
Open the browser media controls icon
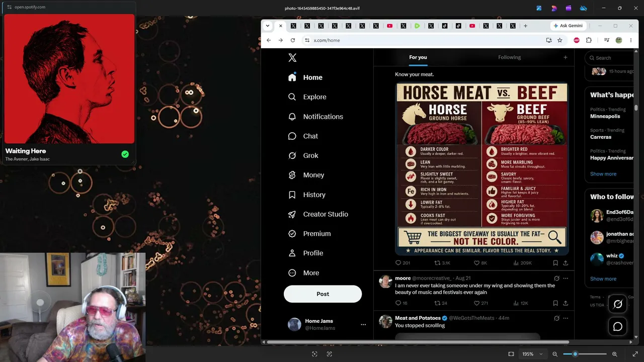tap(607, 40)
